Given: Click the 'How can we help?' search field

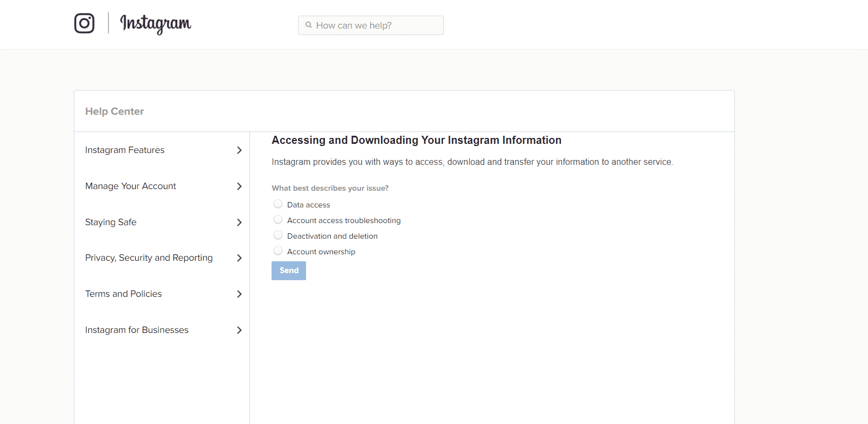Looking at the screenshot, I should tap(376, 25).
